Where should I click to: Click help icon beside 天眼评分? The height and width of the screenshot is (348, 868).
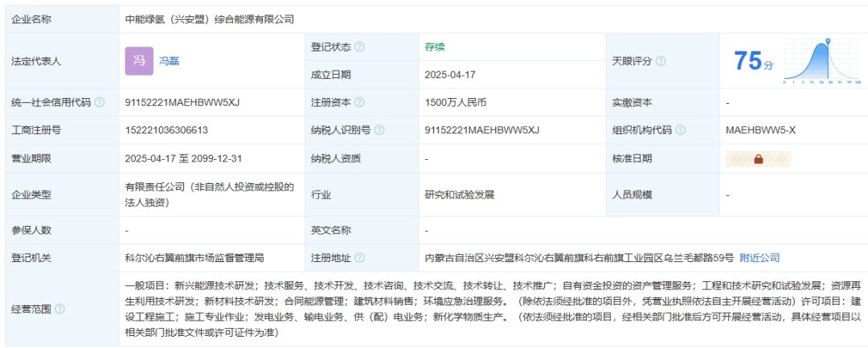[x=661, y=61]
